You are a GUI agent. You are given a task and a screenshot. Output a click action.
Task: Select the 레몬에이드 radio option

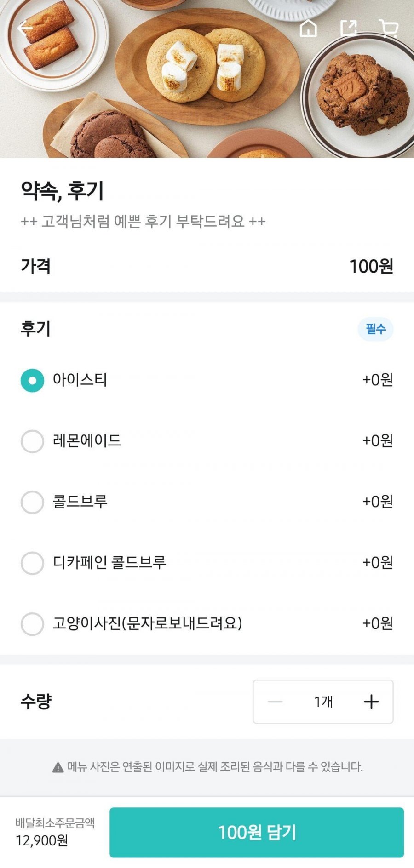click(x=32, y=441)
